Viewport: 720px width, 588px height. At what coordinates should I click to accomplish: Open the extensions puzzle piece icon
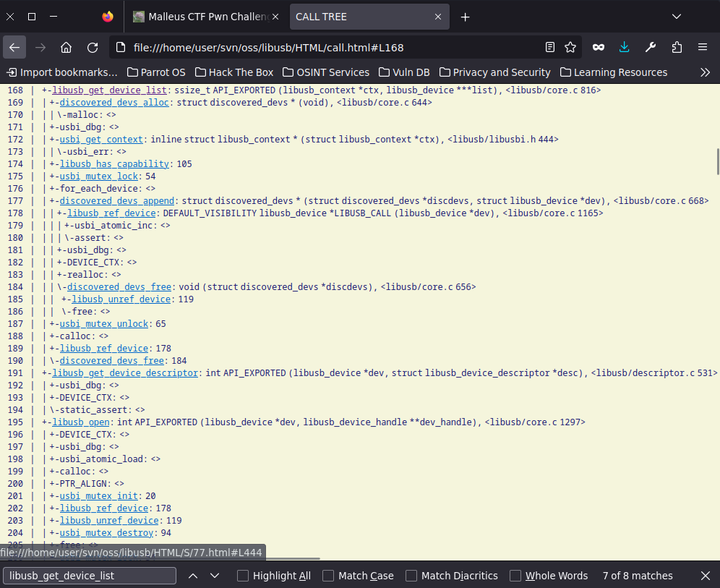676,46
